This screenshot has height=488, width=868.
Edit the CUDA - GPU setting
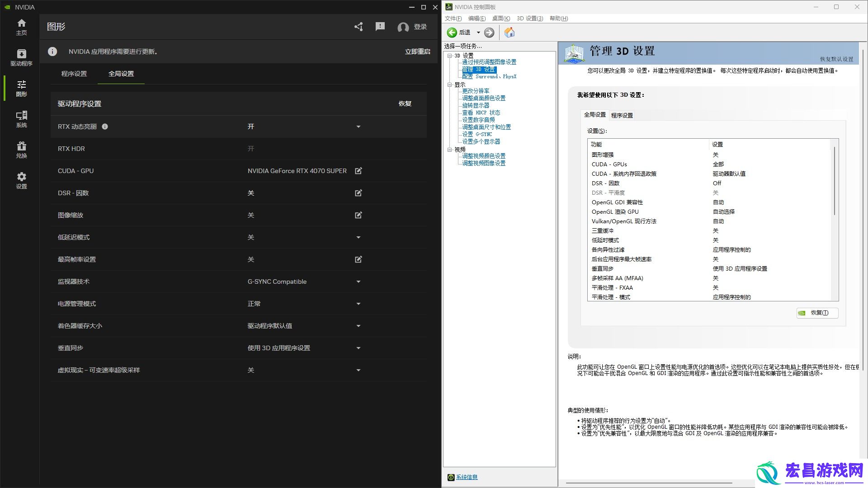point(359,171)
